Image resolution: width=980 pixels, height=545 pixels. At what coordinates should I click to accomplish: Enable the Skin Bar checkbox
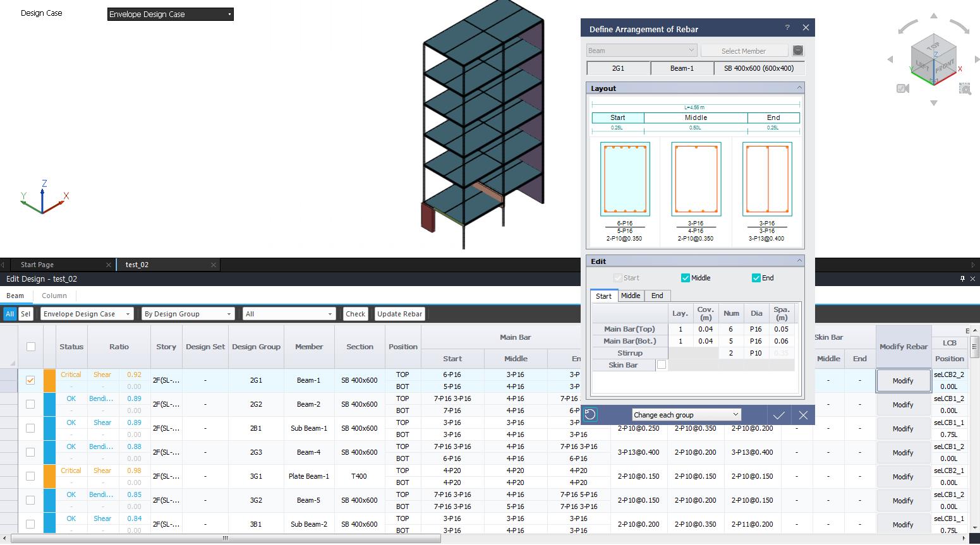661,365
